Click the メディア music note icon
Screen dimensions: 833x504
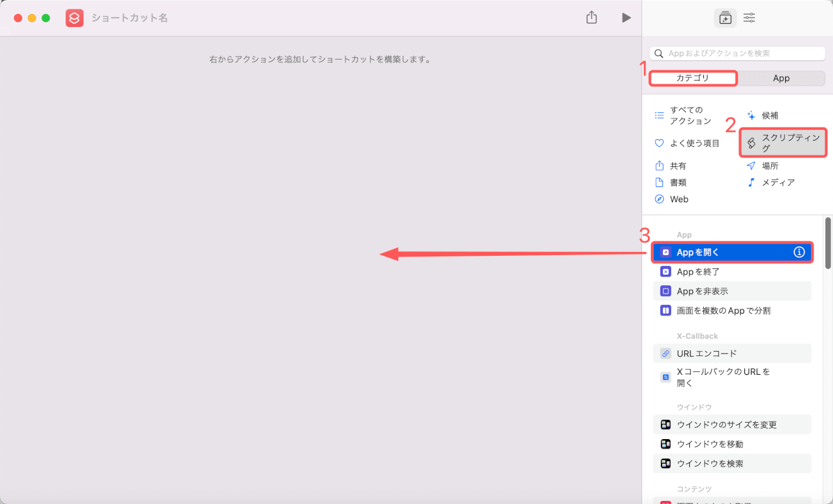751,182
